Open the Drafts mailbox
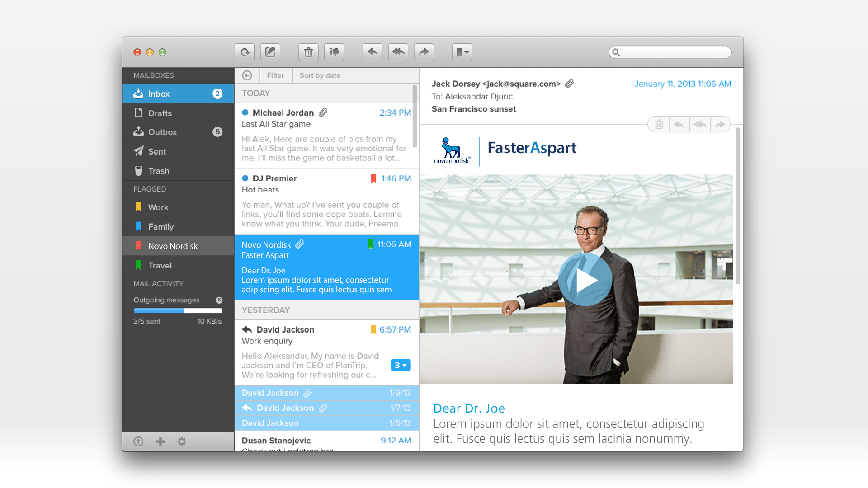 click(178, 113)
